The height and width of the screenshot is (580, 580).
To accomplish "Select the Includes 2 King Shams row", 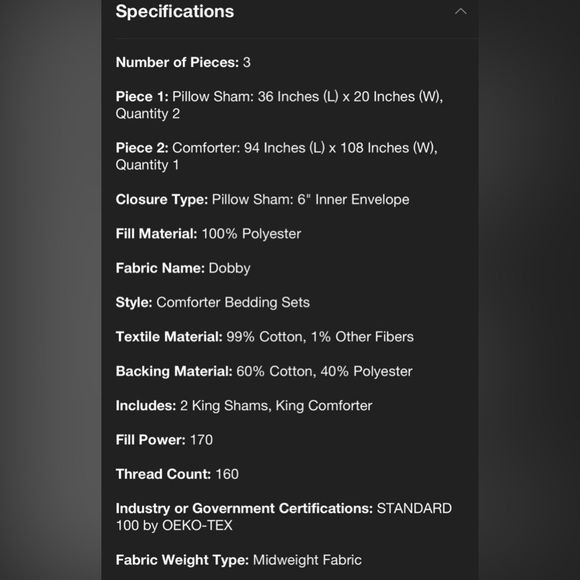I will coord(244,405).
